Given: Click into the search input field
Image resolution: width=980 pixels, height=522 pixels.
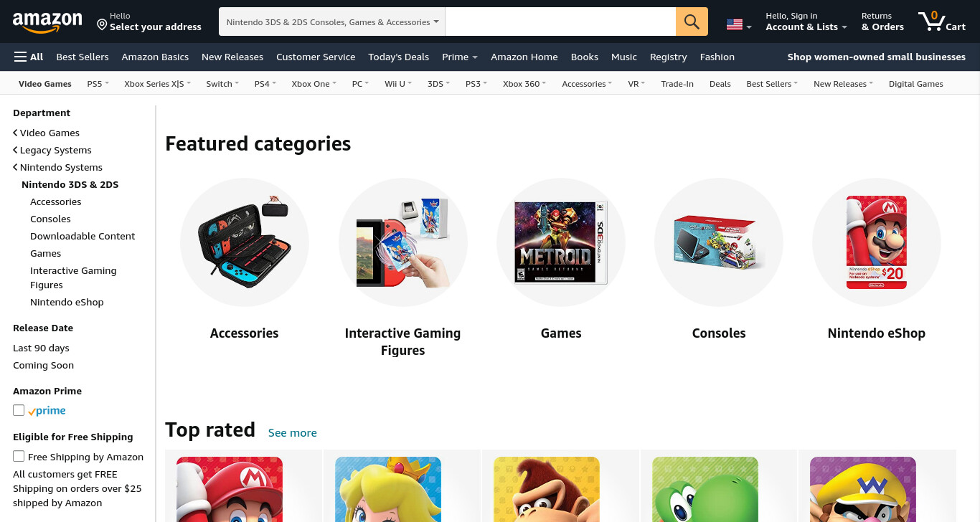Looking at the screenshot, I should 560,22.
